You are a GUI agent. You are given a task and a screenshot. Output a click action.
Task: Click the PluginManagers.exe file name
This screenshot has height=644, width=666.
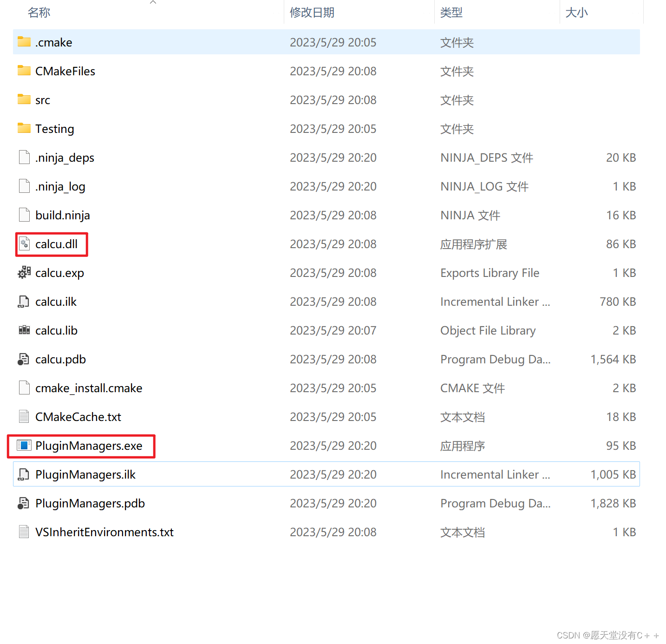pyautogui.click(x=89, y=446)
